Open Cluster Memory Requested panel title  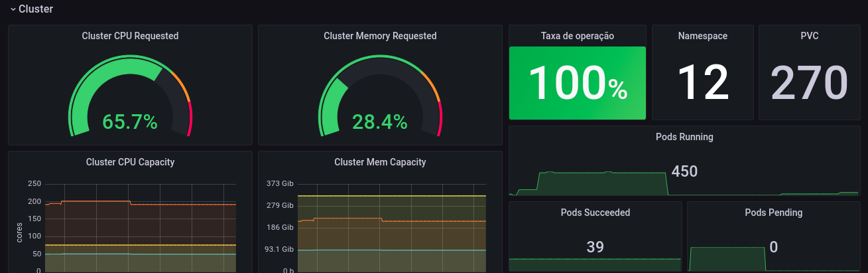(x=380, y=36)
